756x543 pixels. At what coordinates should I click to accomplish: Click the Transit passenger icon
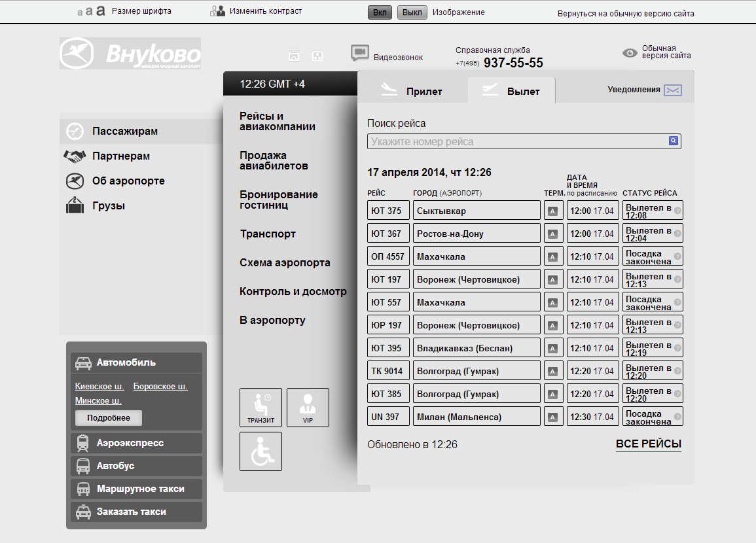261,407
